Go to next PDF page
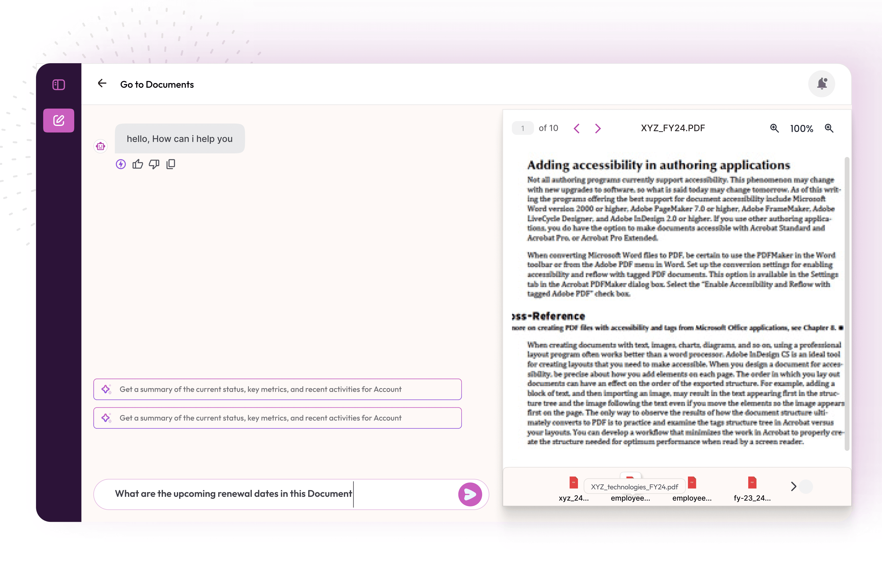Viewport: 882px width, 588px height. [x=598, y=129]
